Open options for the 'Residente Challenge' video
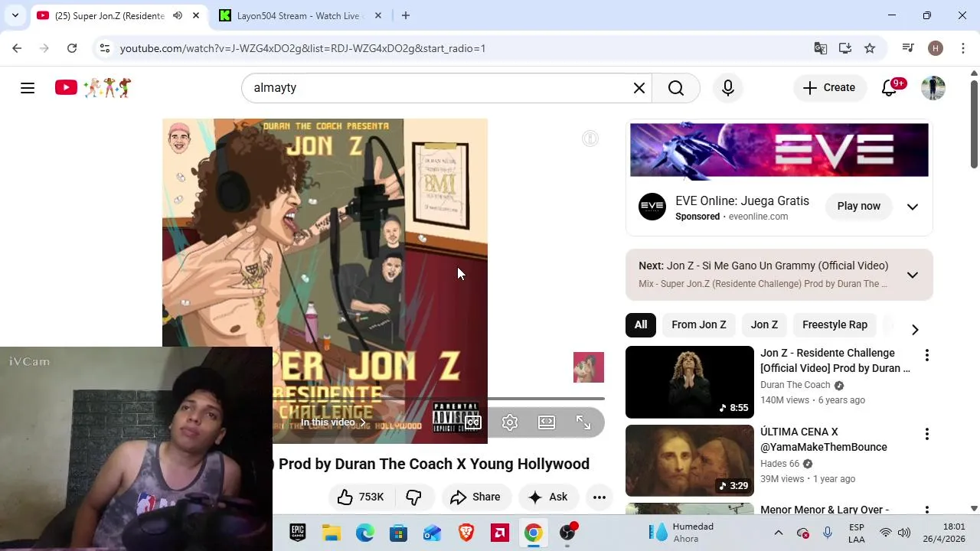The width and height of the screenshot is (980, 551). click(x=927, y=355)
